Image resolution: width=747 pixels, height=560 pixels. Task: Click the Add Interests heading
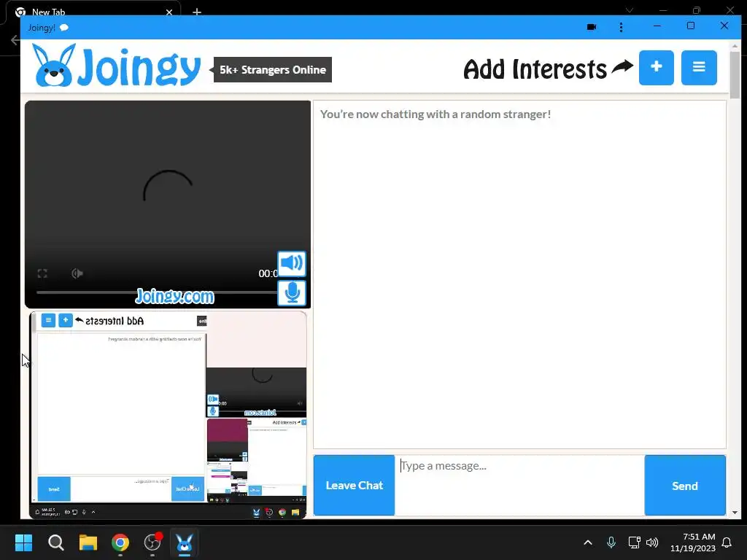point(535,69)
